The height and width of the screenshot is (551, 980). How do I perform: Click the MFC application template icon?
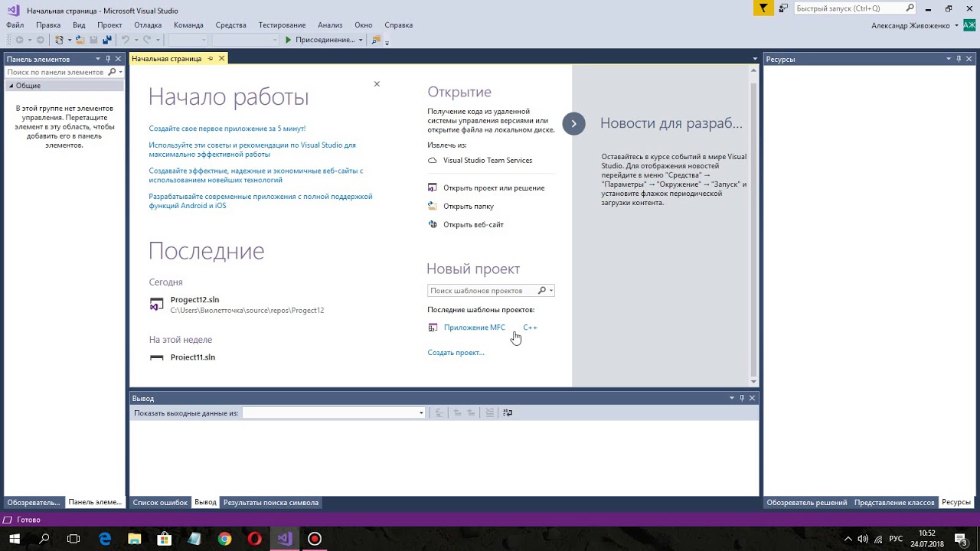(433, 328)
